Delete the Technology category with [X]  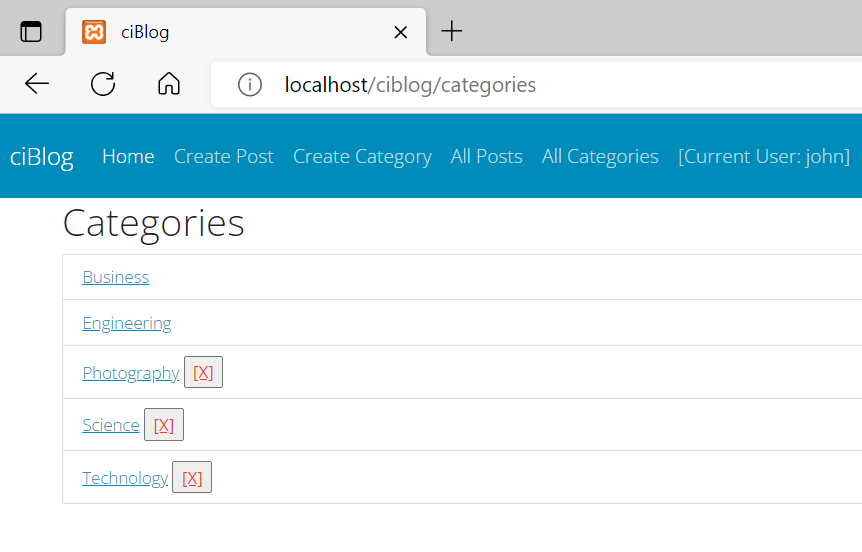coord(192,477)
